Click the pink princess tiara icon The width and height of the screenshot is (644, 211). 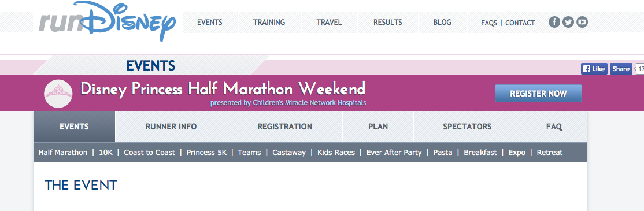tap(58, 94)
